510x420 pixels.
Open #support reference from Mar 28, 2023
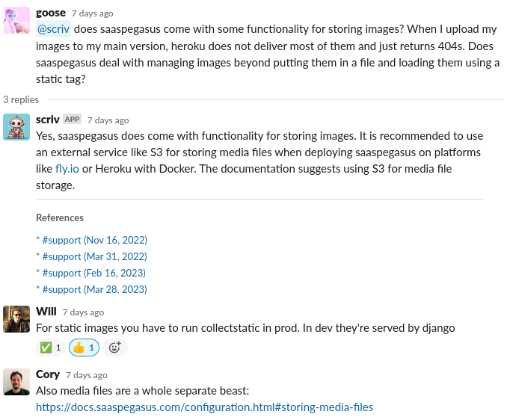95,289
